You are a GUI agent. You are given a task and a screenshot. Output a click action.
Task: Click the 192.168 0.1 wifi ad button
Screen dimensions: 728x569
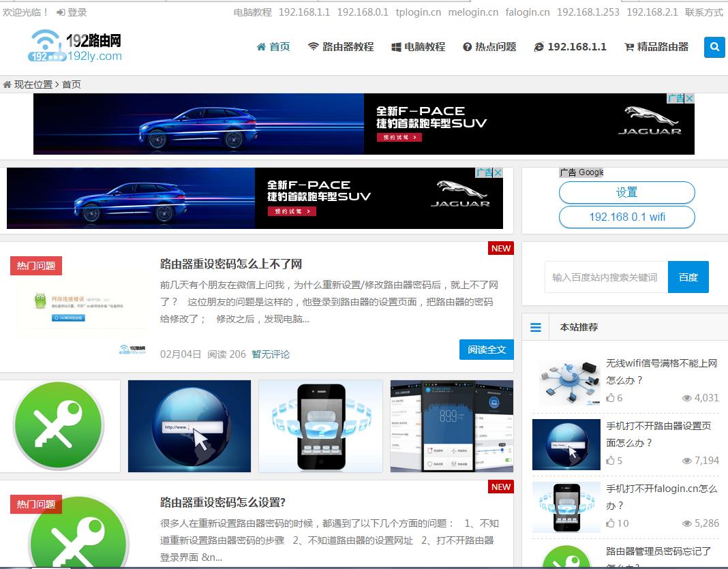(627, 217)
